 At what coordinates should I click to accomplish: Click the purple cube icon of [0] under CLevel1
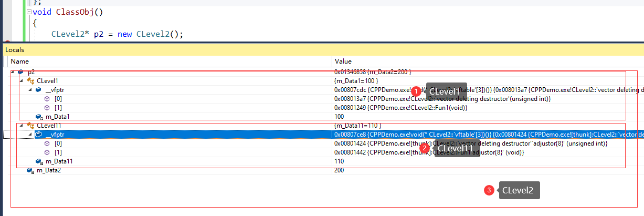[x=47, y=99]
